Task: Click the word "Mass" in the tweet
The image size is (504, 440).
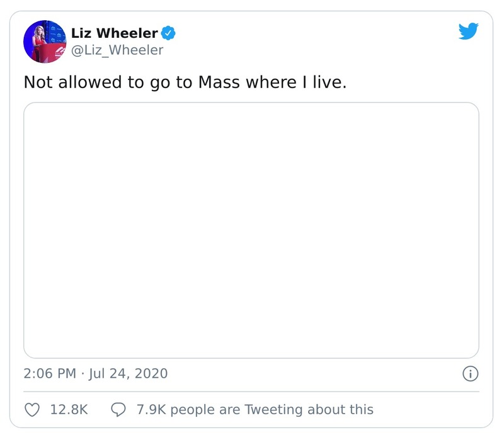Action: pyautogui.click(x=220, y=82)
